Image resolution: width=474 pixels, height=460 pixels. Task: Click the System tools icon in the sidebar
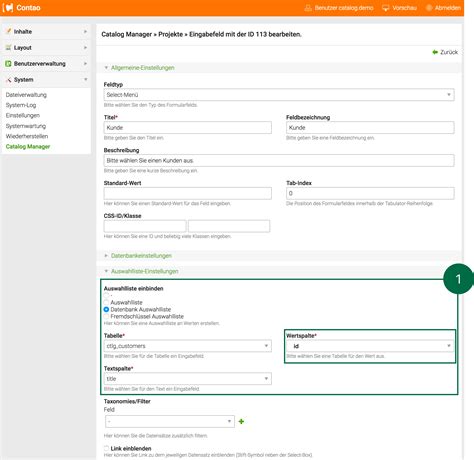pyautogui.click(x=9, y=80)
